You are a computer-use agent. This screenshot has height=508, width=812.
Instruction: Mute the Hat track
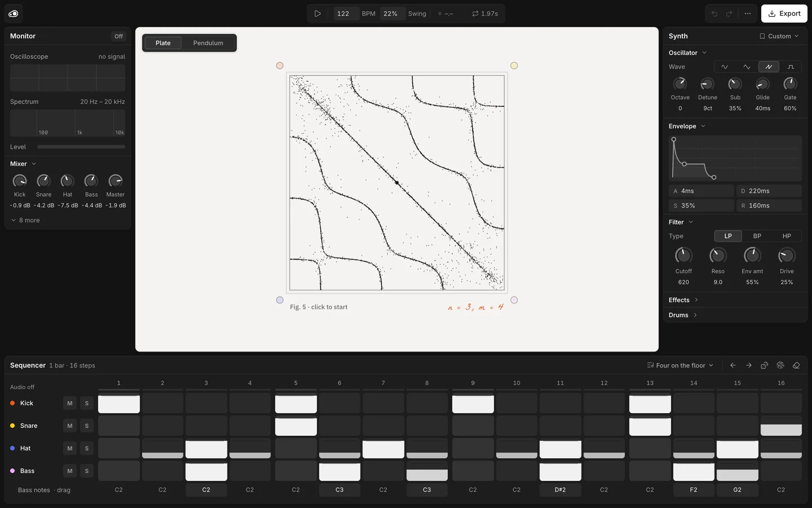(70, 448)
